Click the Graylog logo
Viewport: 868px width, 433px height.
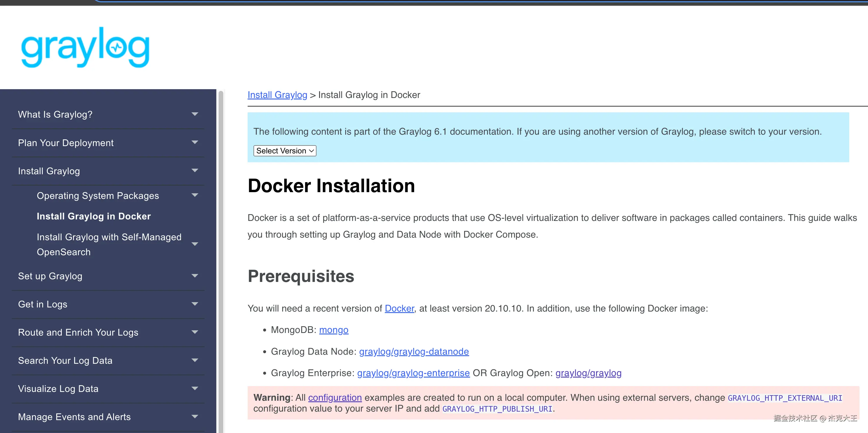(x=85, y=48)
